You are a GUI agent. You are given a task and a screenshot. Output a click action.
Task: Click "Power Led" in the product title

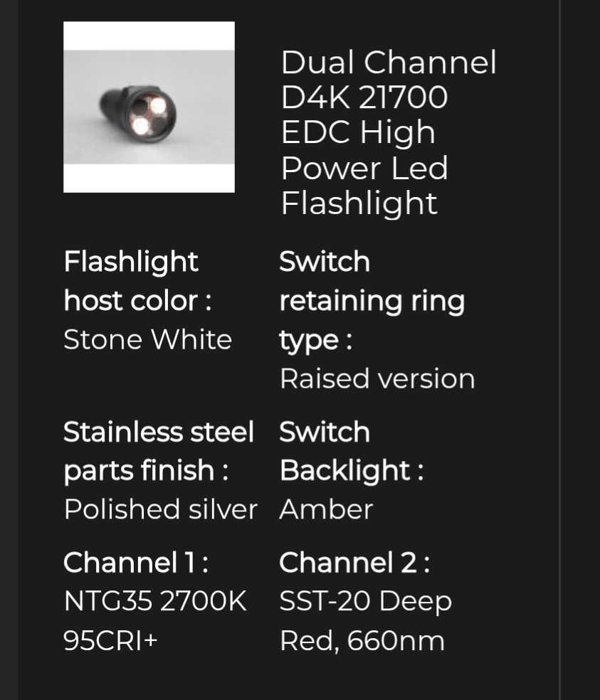pyautogui.click(x=364, y=168)
